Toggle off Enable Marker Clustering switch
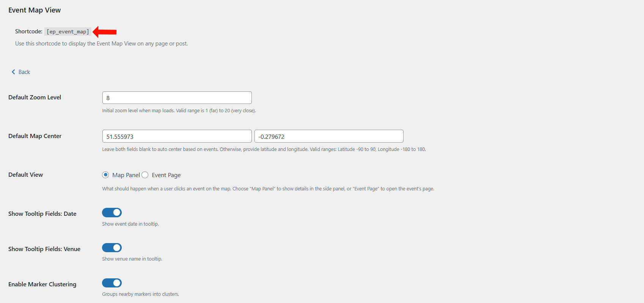Viewport: 644px width, 303px height. pos(112,283)
